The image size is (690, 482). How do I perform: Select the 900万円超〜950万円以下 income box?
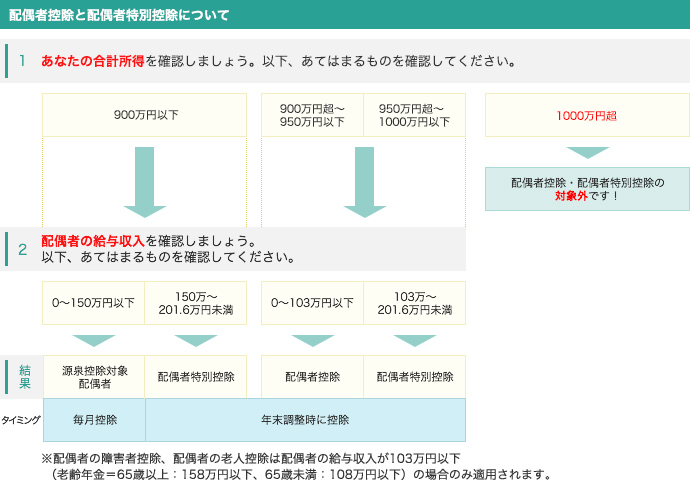[x=312, y=115]
